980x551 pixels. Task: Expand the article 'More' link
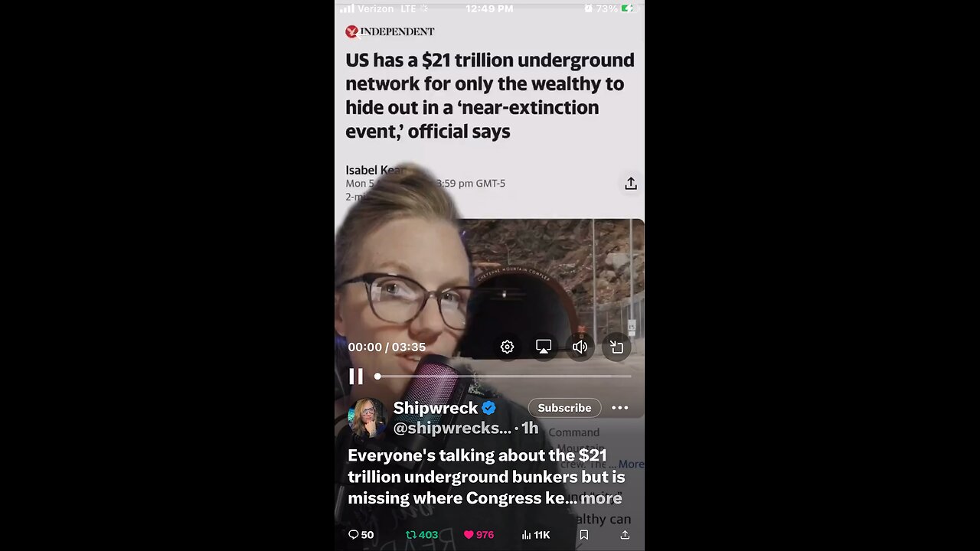[631, 464]
